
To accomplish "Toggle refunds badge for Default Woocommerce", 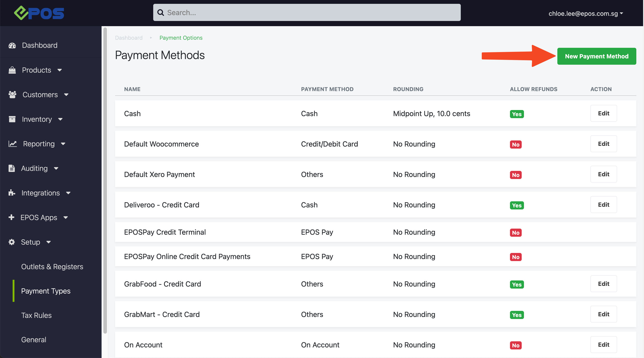I will pyautogui.click(x=516, y=145).
